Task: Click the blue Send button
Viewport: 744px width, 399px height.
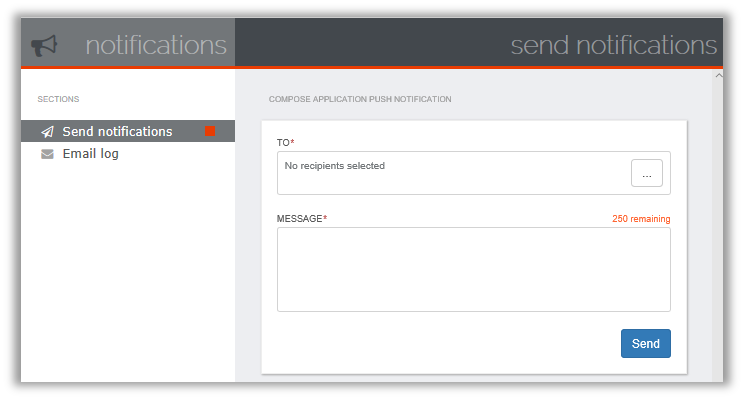Action: 646,343
